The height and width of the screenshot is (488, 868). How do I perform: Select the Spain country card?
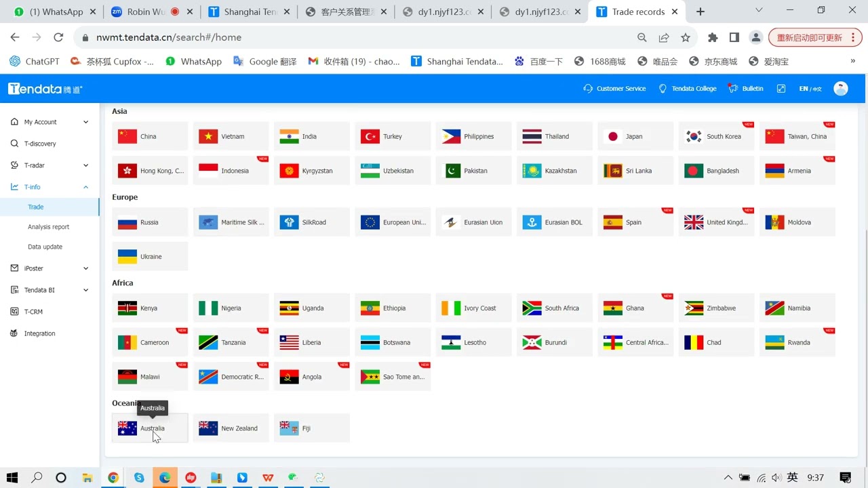tap(635, 222)
